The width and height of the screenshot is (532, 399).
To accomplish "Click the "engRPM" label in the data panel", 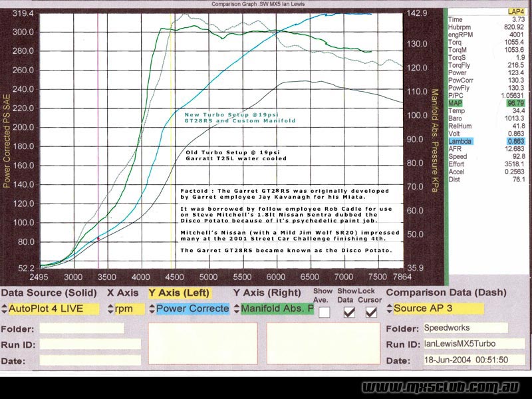I will tap(460, 35).
